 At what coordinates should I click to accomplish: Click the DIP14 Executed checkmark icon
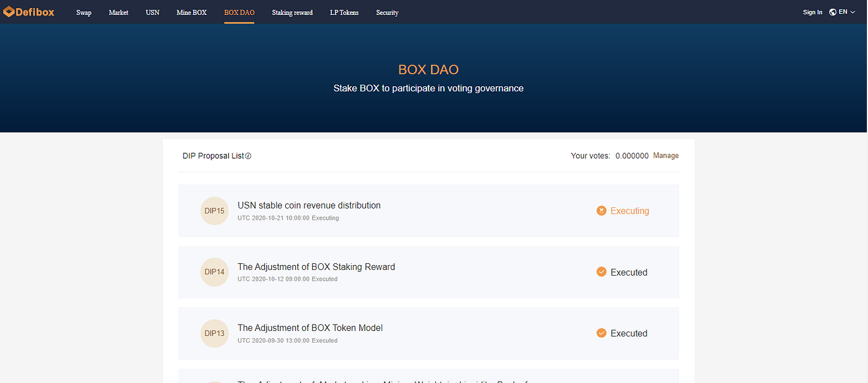[x=601, y=272]
